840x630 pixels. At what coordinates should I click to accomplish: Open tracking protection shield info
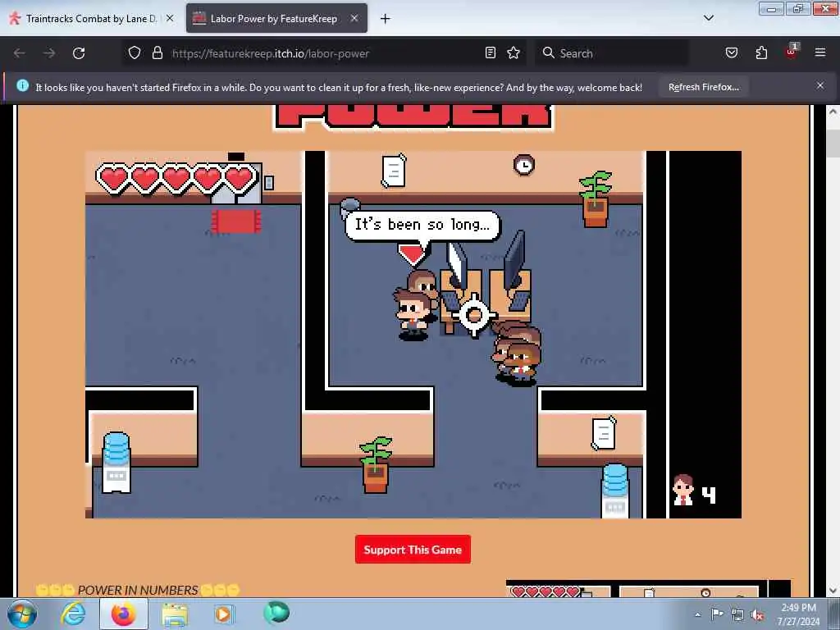coord(135,52)
